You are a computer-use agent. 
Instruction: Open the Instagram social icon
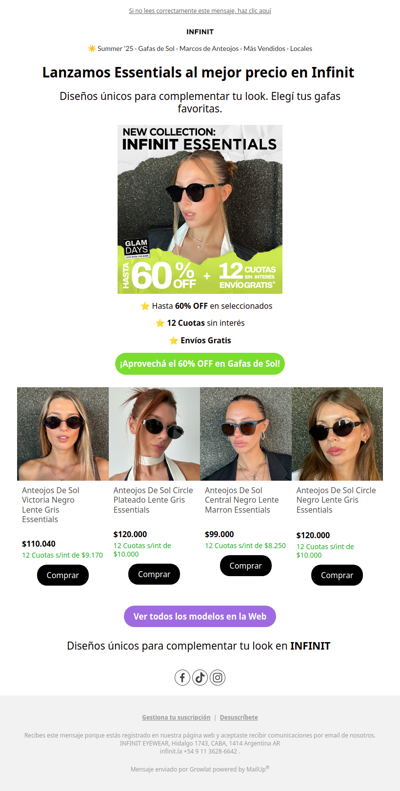217,677
